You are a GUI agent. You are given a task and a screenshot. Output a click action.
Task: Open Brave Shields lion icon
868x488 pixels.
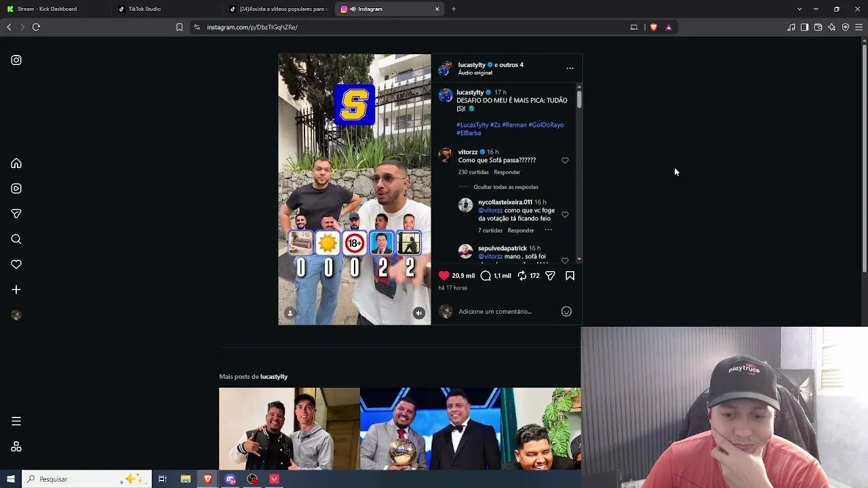pos(654,27)
